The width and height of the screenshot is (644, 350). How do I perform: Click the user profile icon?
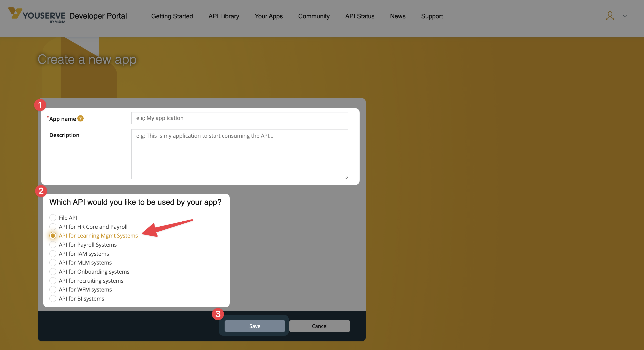tap(610, 16)
